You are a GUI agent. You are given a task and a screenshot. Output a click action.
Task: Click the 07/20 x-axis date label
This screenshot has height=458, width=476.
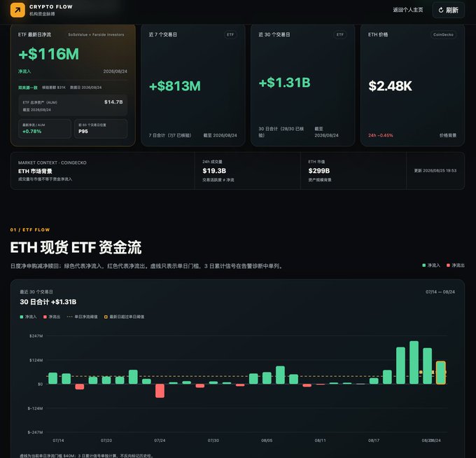point(106,440)
